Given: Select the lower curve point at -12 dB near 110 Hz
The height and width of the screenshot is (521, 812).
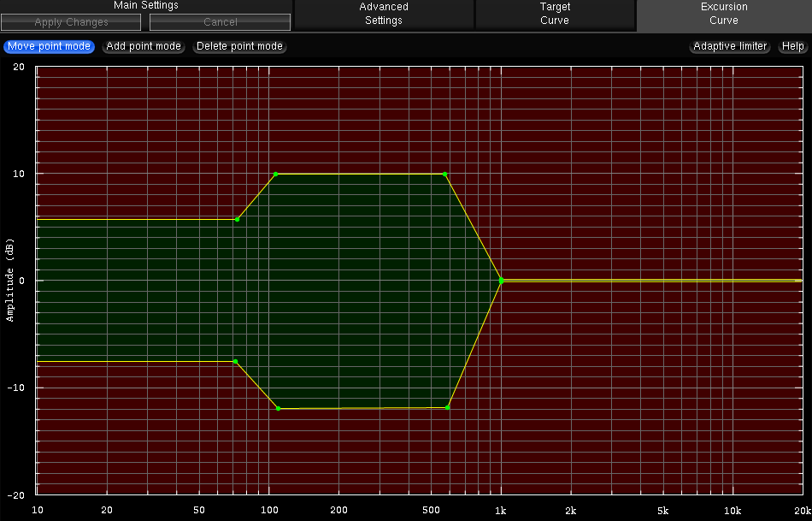Looking at the screenshot, I should coord(278,409).
